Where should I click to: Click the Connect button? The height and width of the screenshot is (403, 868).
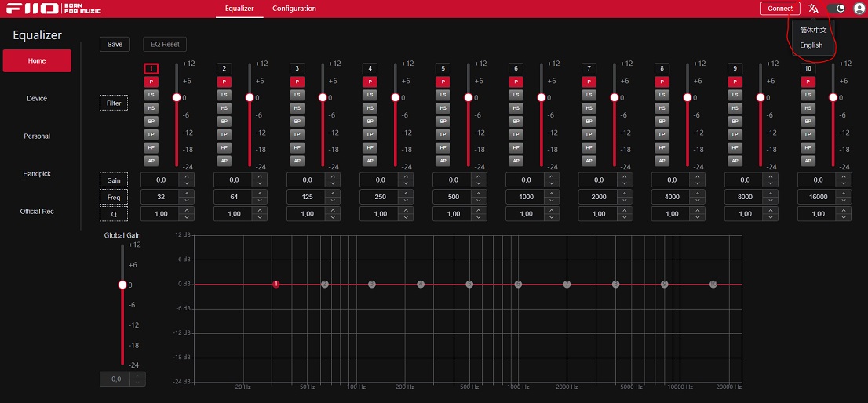(780, 9)
